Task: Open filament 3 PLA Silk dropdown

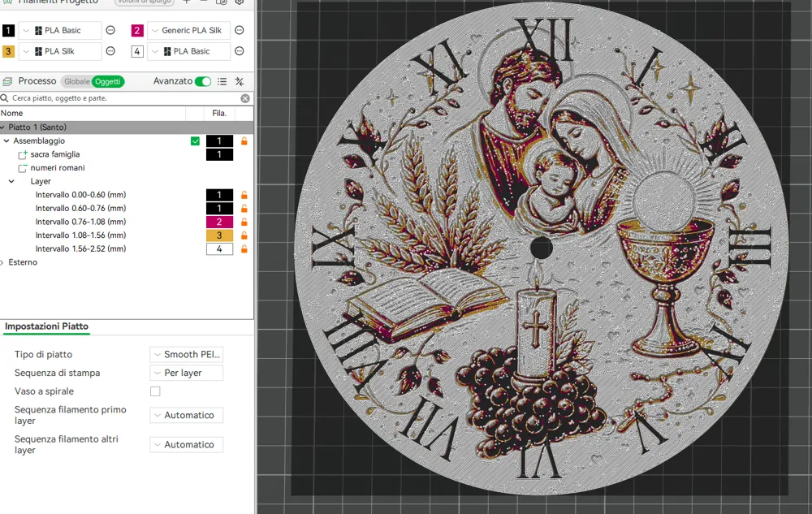Action: tap(60, 51)
